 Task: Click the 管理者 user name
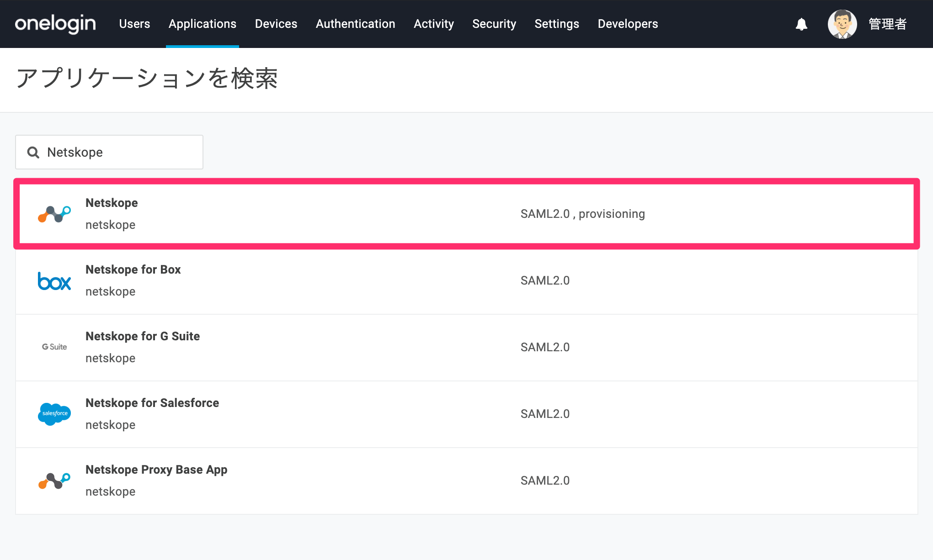click(x=888, y=24)
